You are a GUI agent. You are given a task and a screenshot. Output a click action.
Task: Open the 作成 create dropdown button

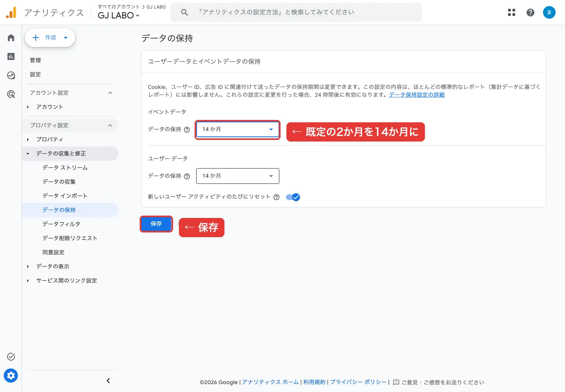point(50,38)
